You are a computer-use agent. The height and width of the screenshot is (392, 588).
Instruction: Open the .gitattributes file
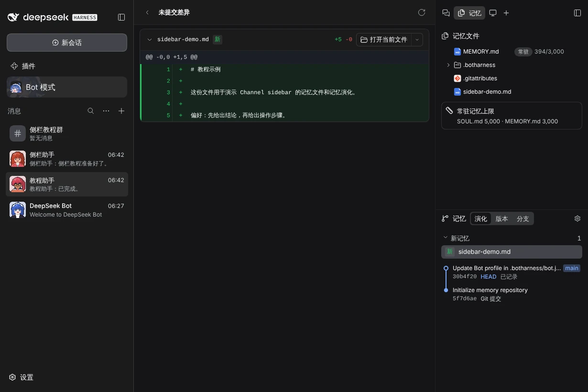(x=512, y=78)
